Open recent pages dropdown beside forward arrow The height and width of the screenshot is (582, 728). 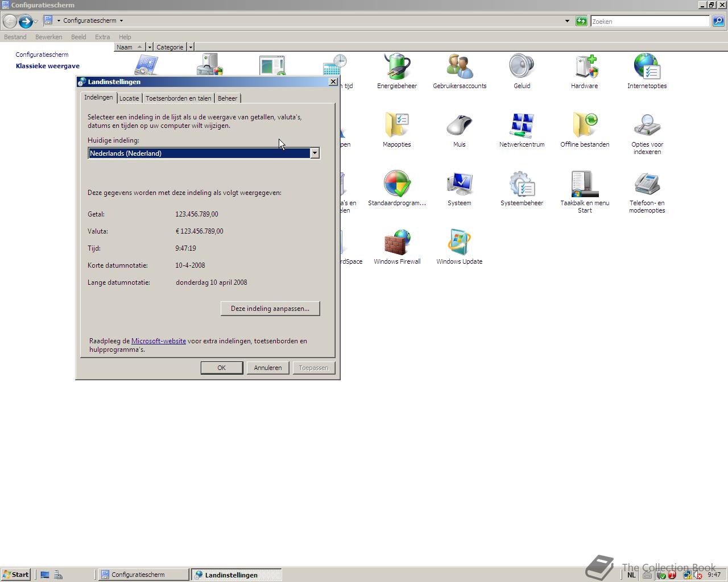[35, 22]
